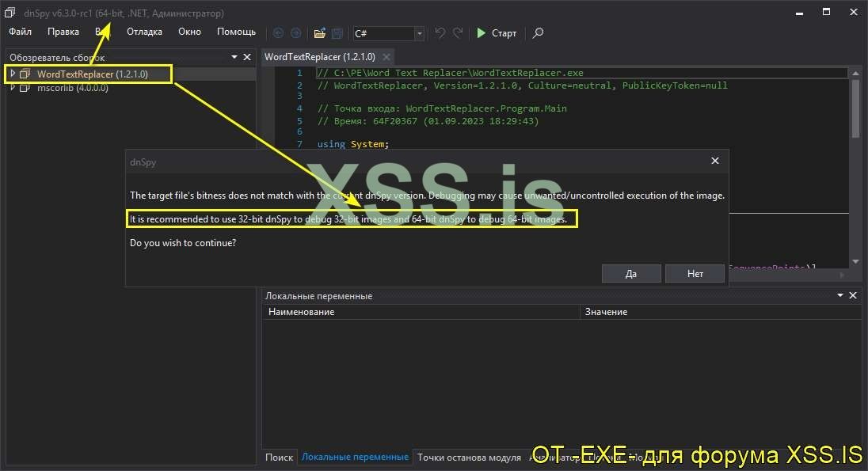Expand the WordTextReplacer assembly node
The image size is (868, 471).
coord(12,74)
